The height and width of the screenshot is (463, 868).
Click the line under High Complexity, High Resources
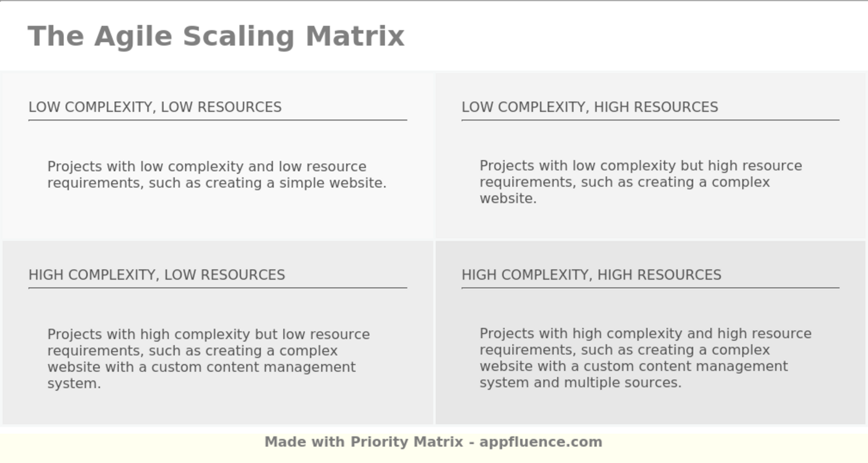click(x=650, y=288)
